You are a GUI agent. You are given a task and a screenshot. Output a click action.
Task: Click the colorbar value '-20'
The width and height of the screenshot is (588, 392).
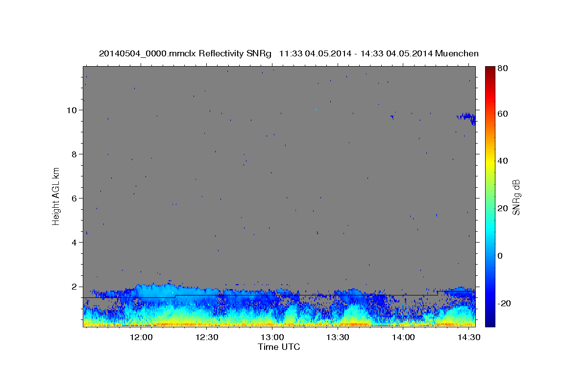[x=505, y=303]
